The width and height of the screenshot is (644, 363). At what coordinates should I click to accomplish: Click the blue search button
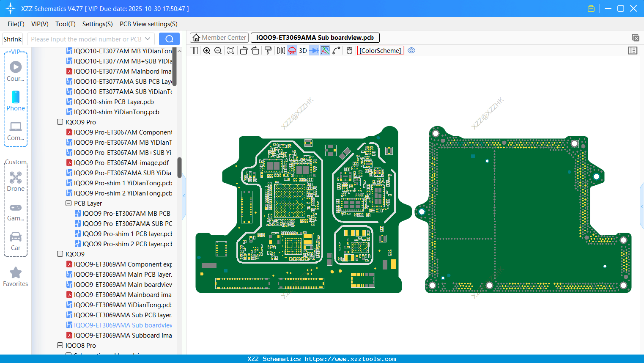tap(169, 39)
